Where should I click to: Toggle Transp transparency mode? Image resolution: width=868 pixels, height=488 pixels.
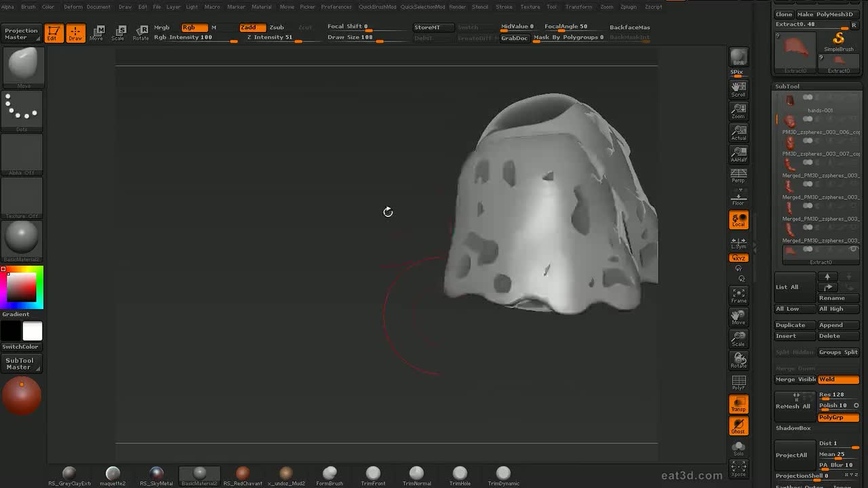point(738,405)
